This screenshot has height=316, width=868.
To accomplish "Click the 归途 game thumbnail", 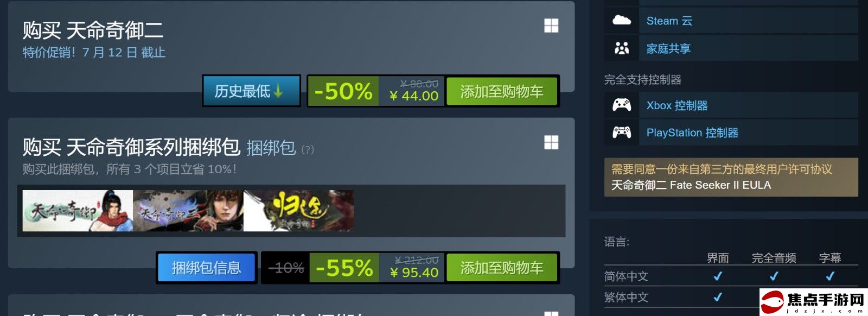I will 299,211.
